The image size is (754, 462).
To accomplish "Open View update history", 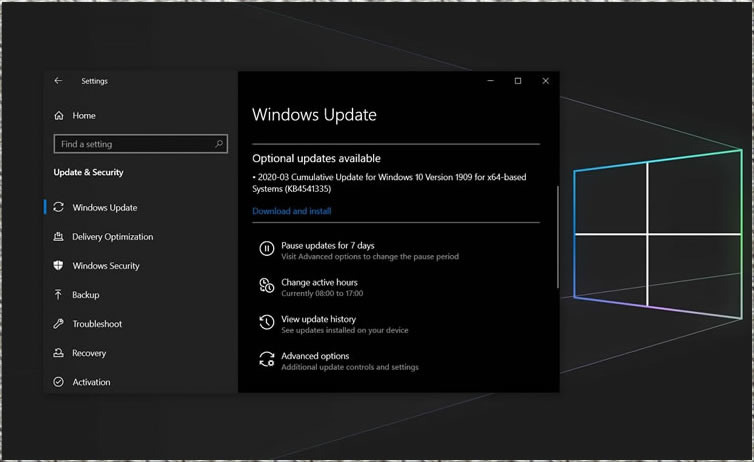I will [318, 319].
